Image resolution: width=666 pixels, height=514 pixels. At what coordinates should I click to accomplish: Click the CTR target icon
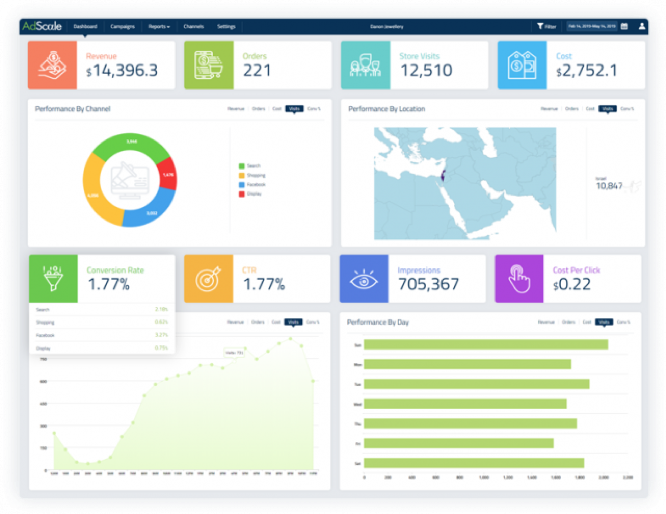tap(207, 278)
